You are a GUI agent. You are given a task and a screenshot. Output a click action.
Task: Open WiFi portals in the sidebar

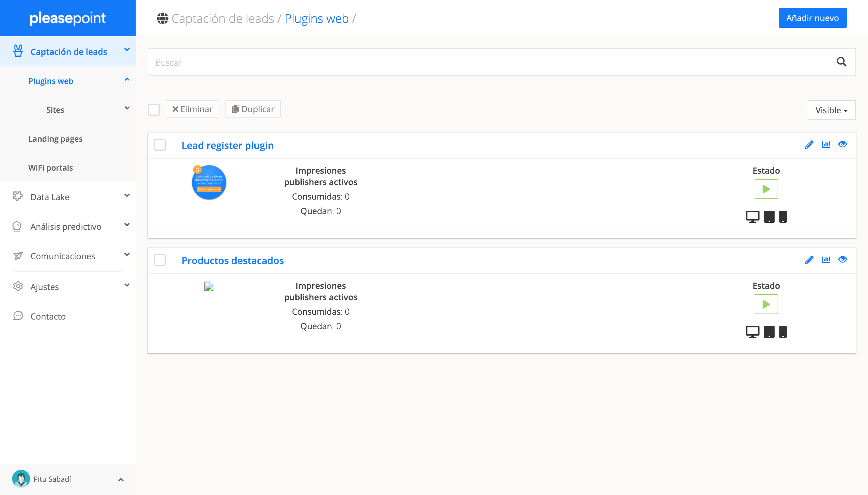51,168
